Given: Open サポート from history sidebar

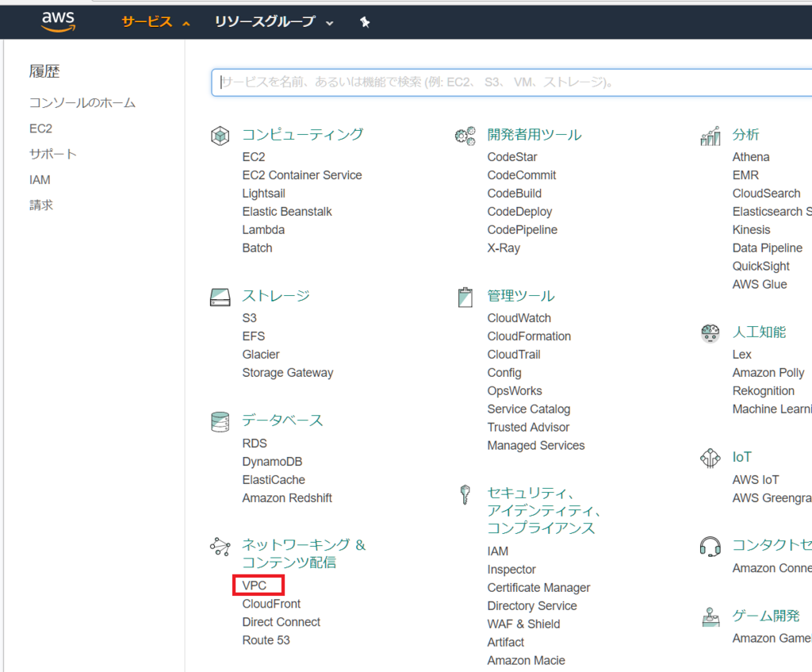Looking at the screenshot, I should 53,154.
